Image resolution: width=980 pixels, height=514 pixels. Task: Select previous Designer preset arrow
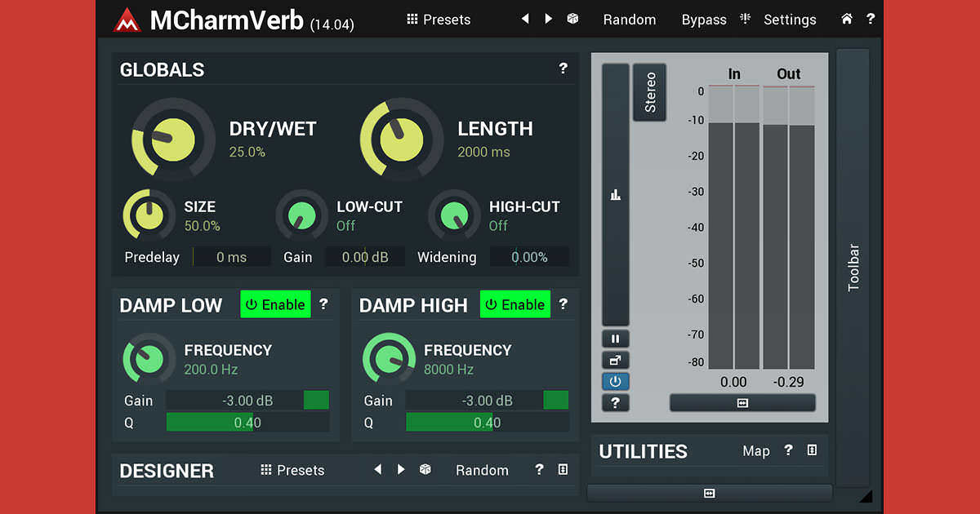pyautogui.click(x=377, y=469)
